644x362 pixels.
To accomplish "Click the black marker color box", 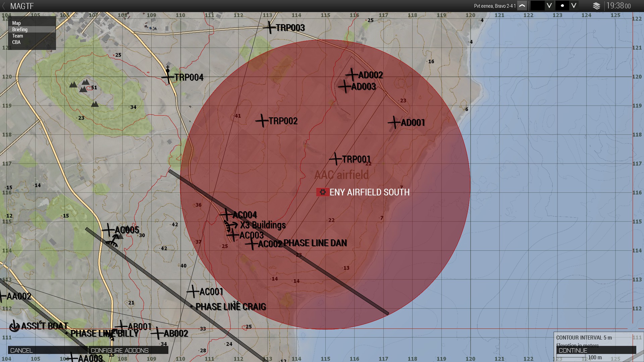I will coord(537,6).
